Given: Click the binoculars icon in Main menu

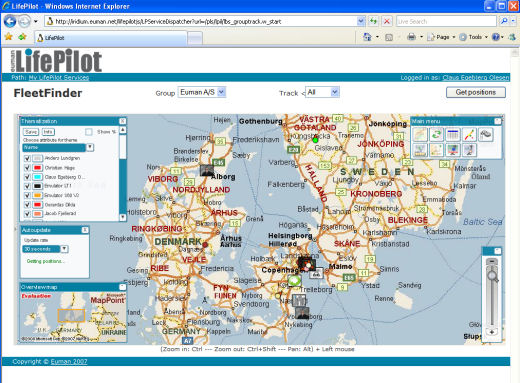Looking at the screenshot, I should (486, 135).
